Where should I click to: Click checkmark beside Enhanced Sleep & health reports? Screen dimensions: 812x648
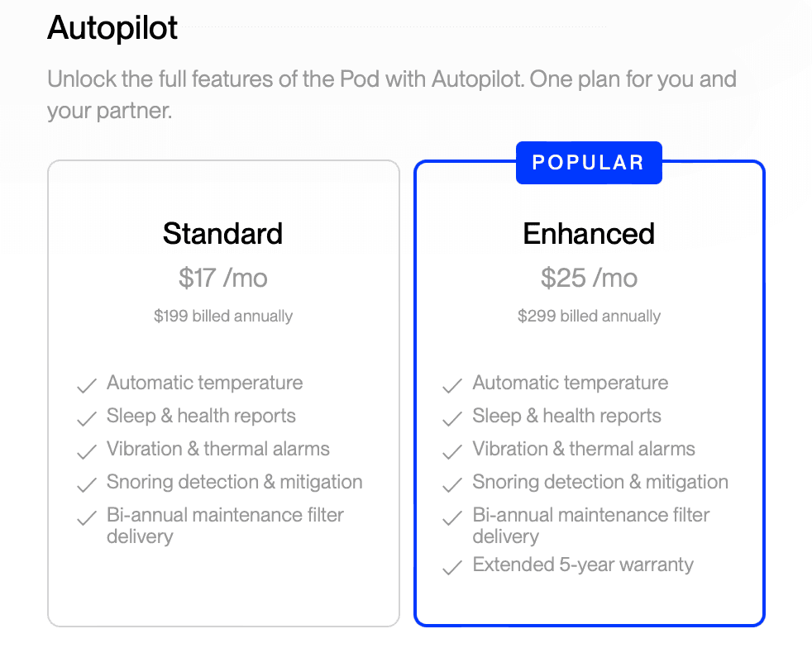[451, 419]
